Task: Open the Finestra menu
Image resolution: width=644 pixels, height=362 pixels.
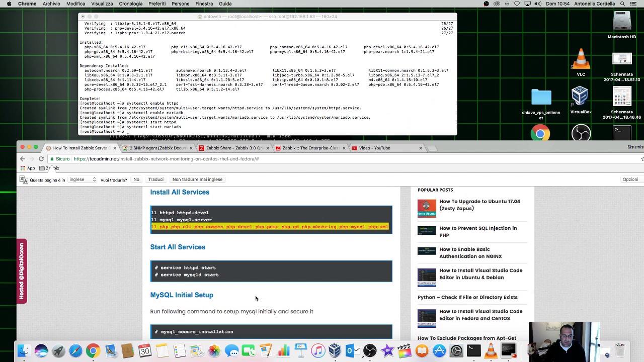Action: [204, 4]
